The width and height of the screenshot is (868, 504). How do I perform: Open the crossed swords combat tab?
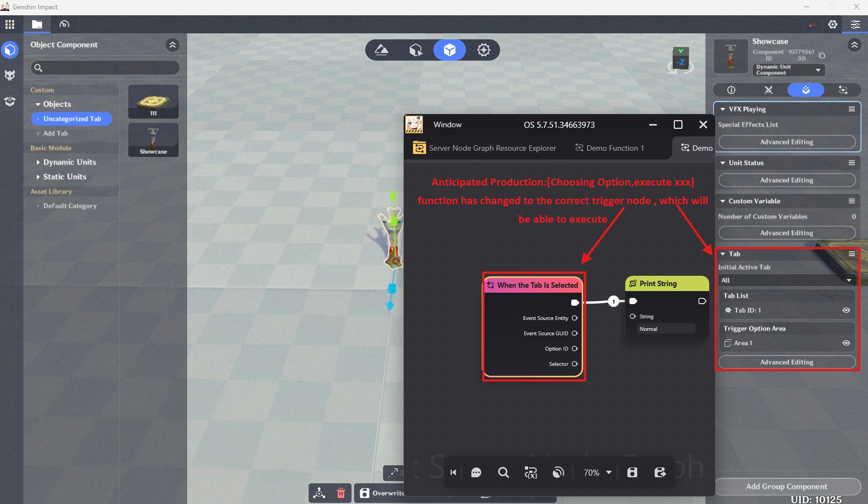[769, 90]
